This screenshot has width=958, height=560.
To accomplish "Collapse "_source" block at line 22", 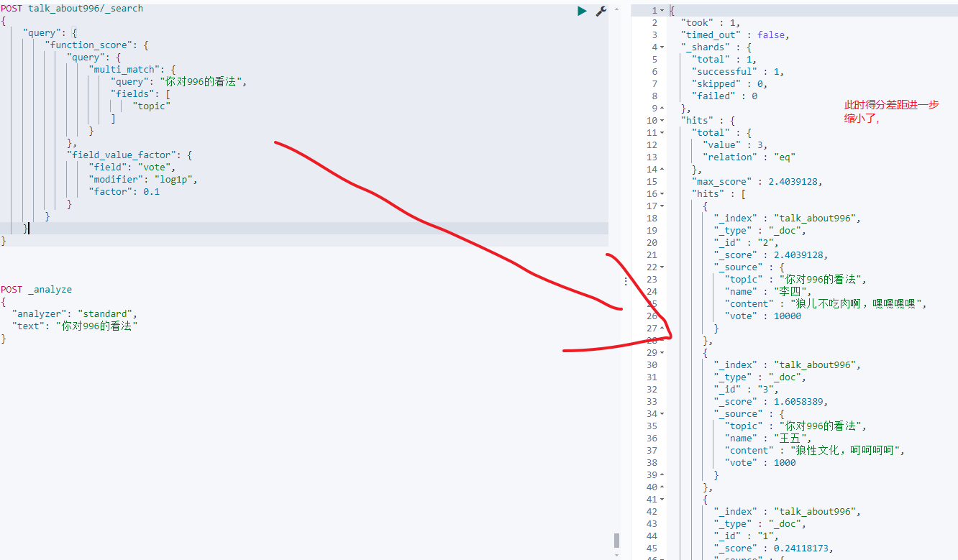I will pyautogui.click(x=662, y=267).
